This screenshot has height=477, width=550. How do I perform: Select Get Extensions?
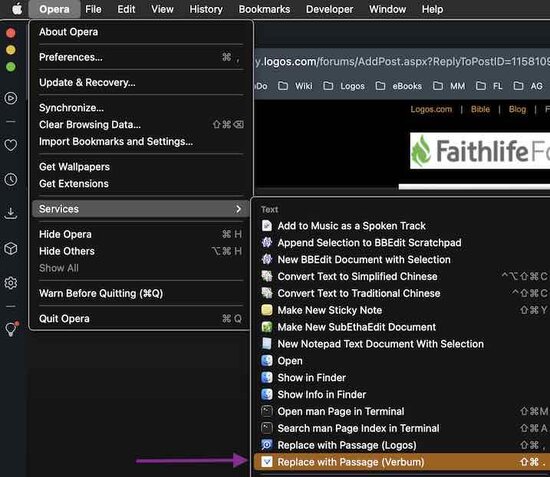pos(141,183)
